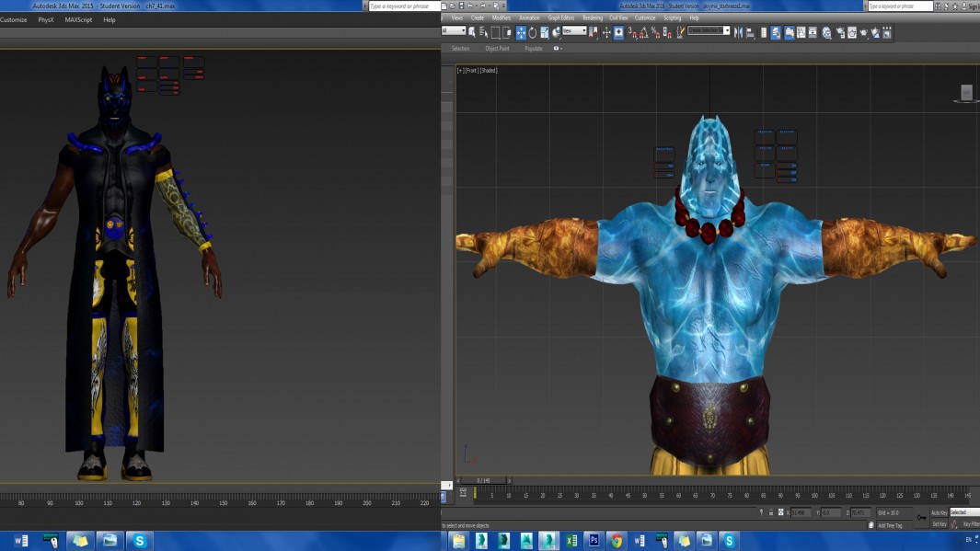Open the Graph Editors menu

pyautogui.click(x=561, y=18)
